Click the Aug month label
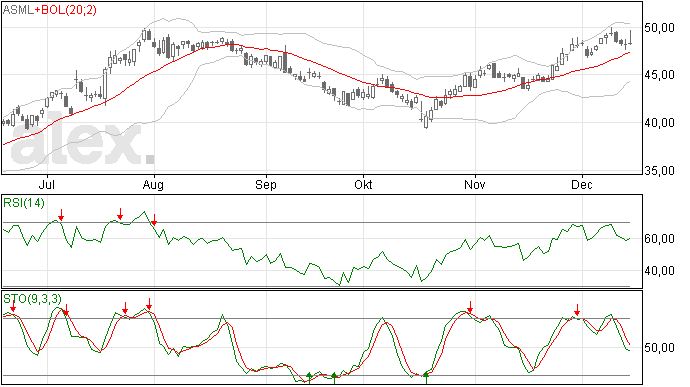Image resolution: width=690 pixels, height=387 pixels. tap(153, 184)
